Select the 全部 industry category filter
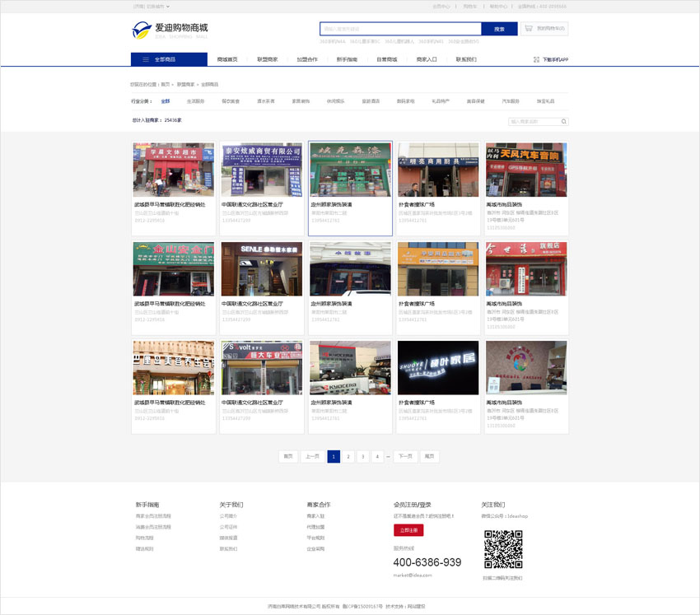The image size is (700, 615). tap(165, 100)
